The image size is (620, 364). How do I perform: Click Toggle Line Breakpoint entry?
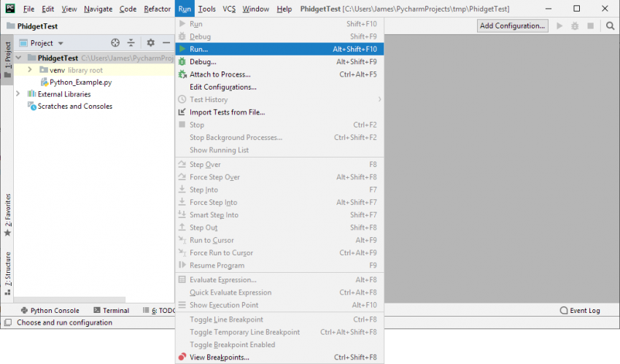click(x=279, y=320)
